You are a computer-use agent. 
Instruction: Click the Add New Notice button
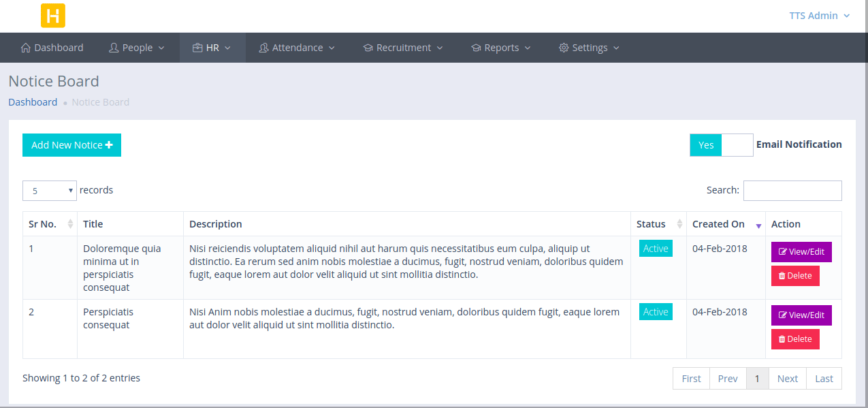click(x=71, y=145)
